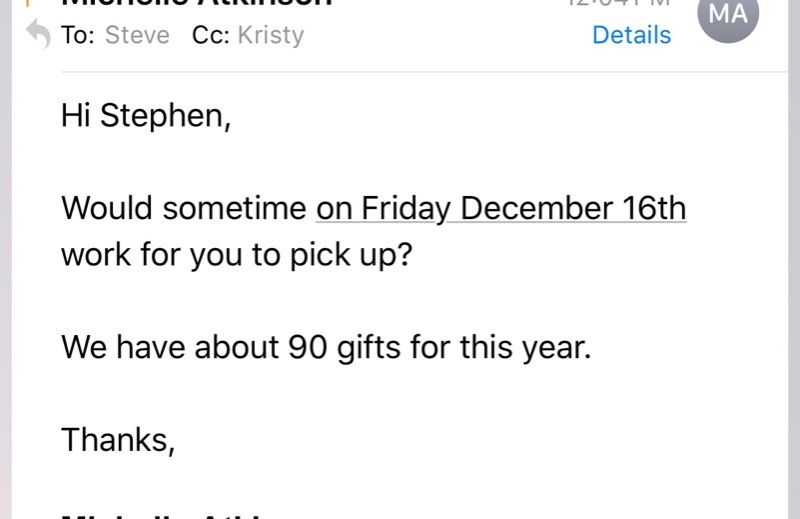Tap the underlined Friday December 16th date
The width and height of the screenshot is (800, 519).
coord(501,209)
